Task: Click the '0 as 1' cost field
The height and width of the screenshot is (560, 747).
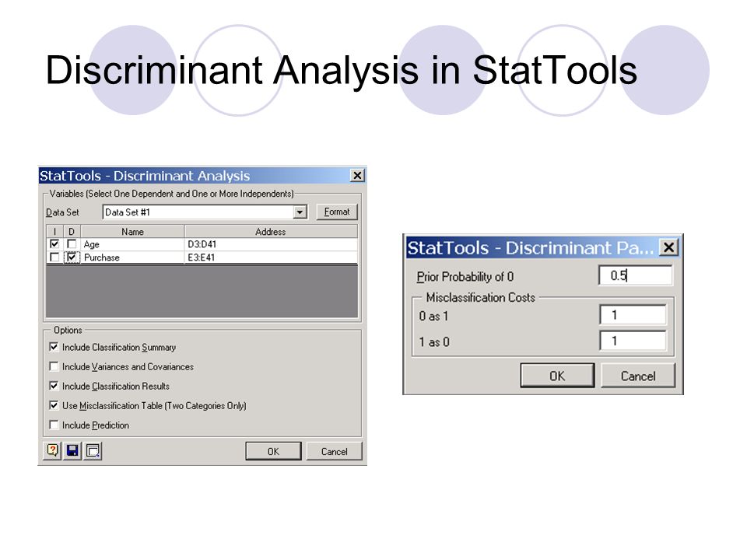Action: (633, 315)
